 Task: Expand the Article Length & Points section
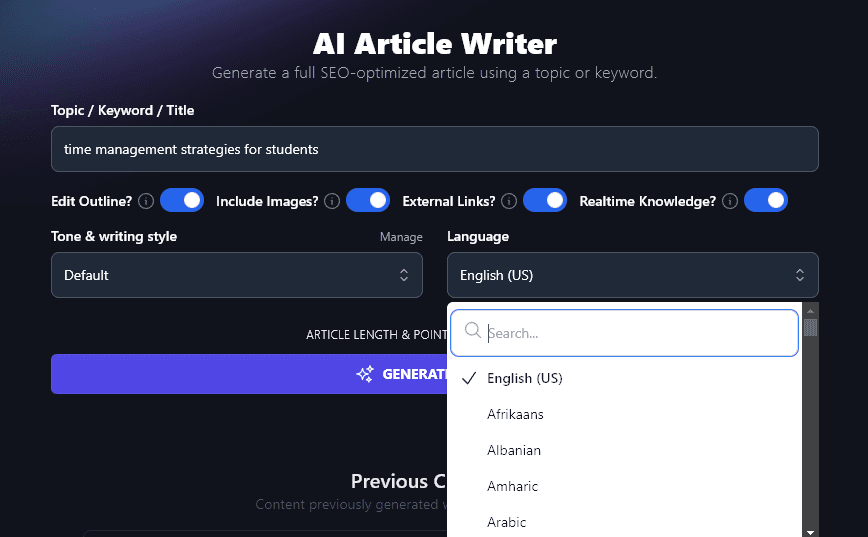376,335
